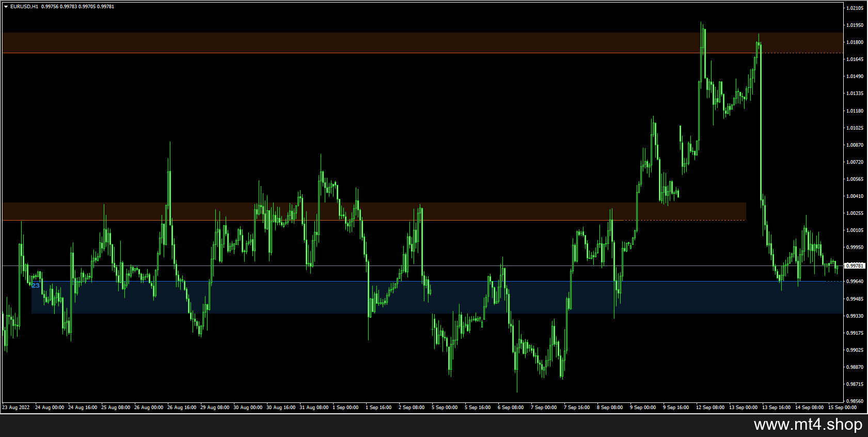Click the 1.00565 price scale label
This screenshot has width=868, height=437.
[855, 179]
